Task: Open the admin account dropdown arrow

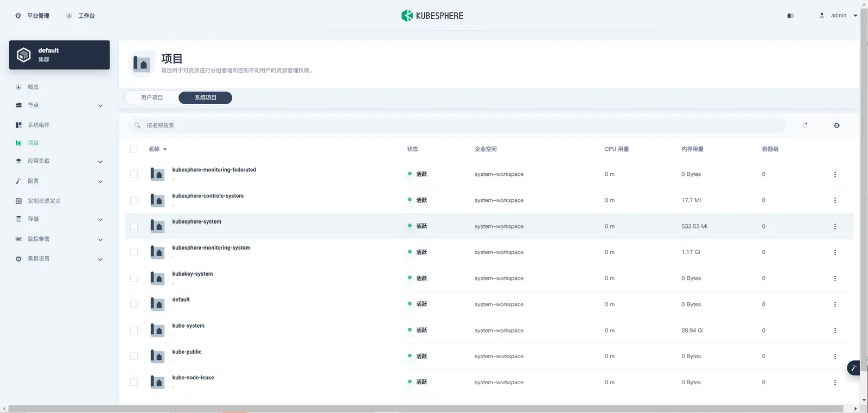Action: click(x=856, y=16)
